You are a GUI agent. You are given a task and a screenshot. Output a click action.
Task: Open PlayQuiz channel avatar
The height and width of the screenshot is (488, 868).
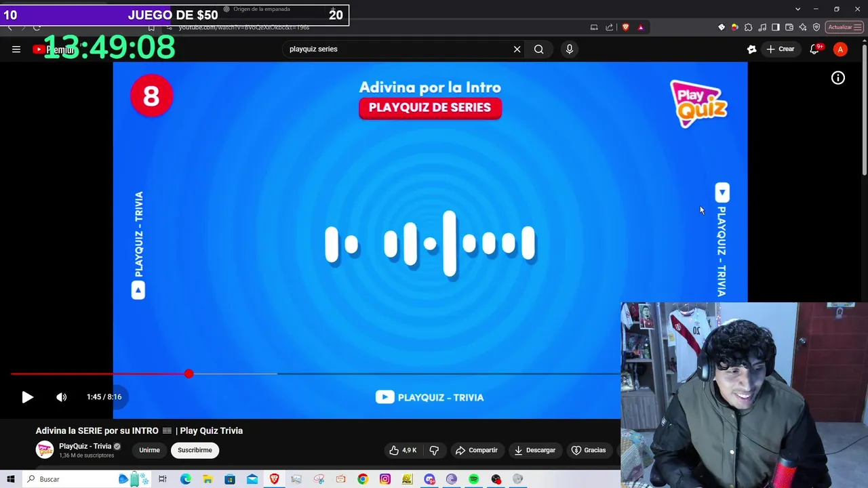coord(45,450)
